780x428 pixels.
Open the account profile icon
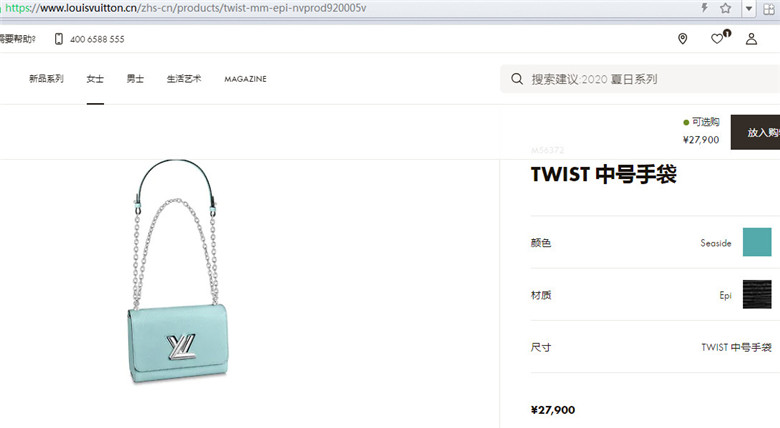point(751,39)
